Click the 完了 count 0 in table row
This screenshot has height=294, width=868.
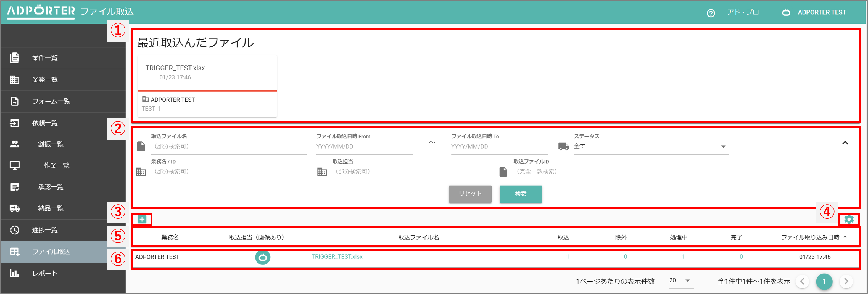coord(741,257)
